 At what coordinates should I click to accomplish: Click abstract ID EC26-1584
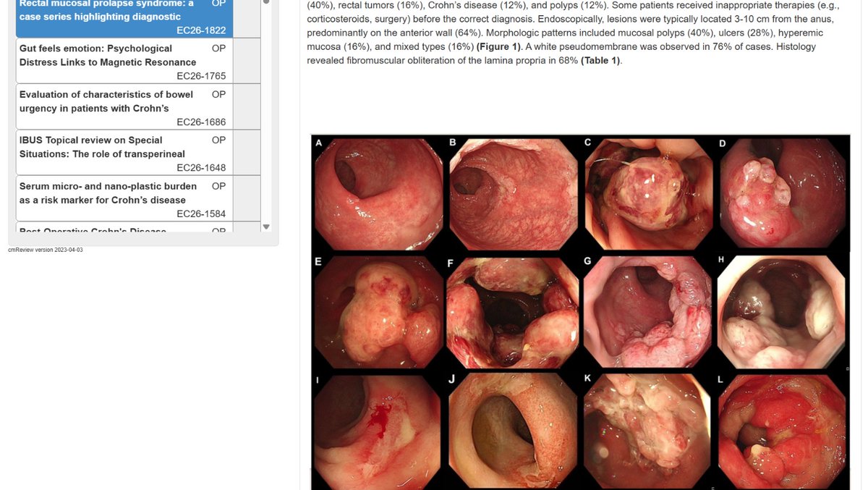pyautogui.click(x=201, y=214)
